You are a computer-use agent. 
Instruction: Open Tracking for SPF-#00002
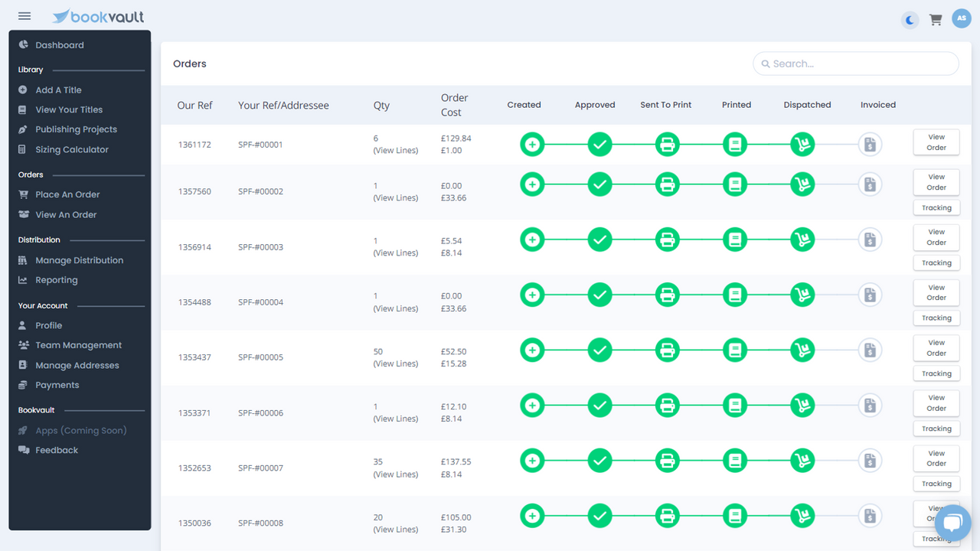(936, 207)
